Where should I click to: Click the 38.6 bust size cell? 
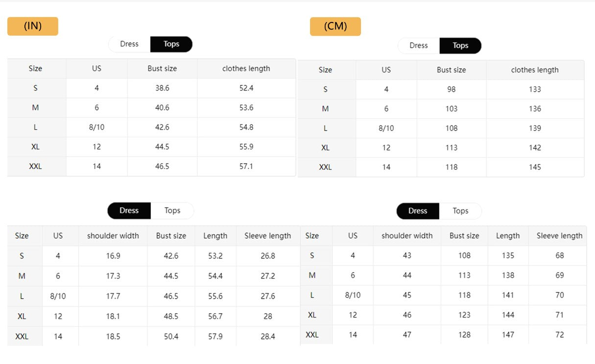point(162,88)
